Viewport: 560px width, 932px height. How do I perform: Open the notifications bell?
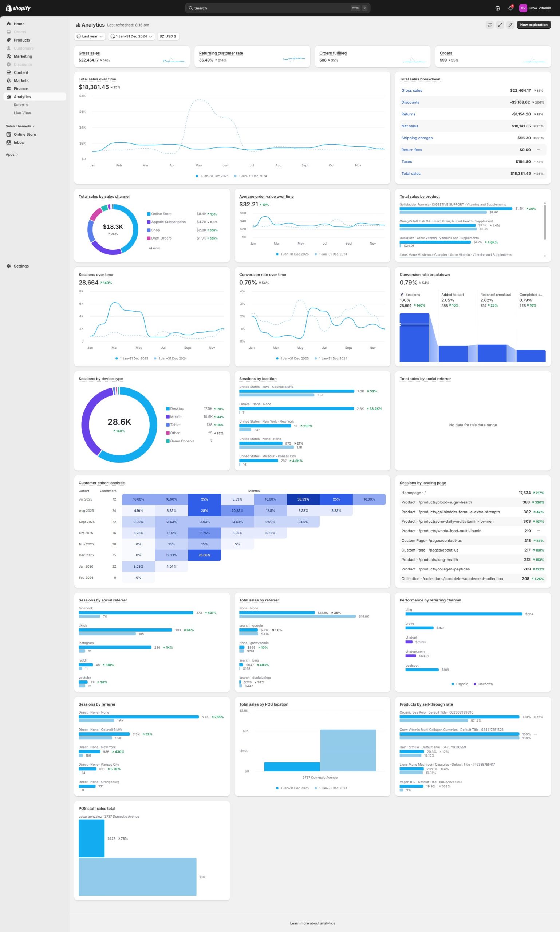[x=510, y=8]
